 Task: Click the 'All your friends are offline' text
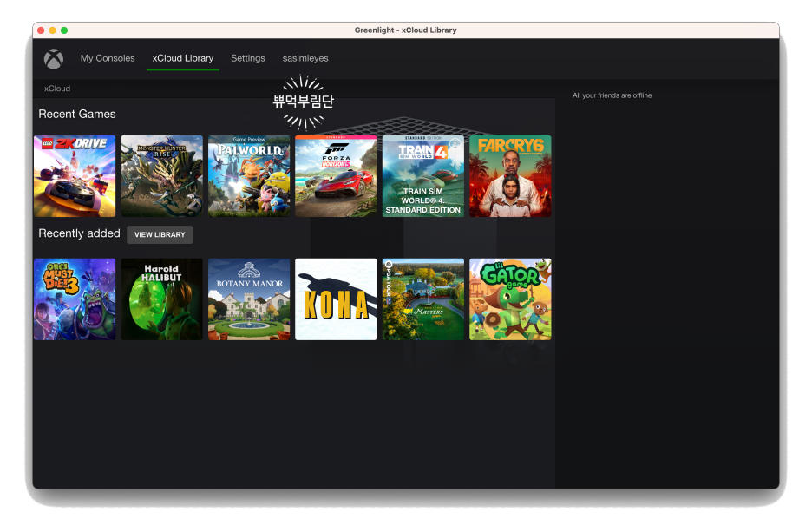coord(612,95)
